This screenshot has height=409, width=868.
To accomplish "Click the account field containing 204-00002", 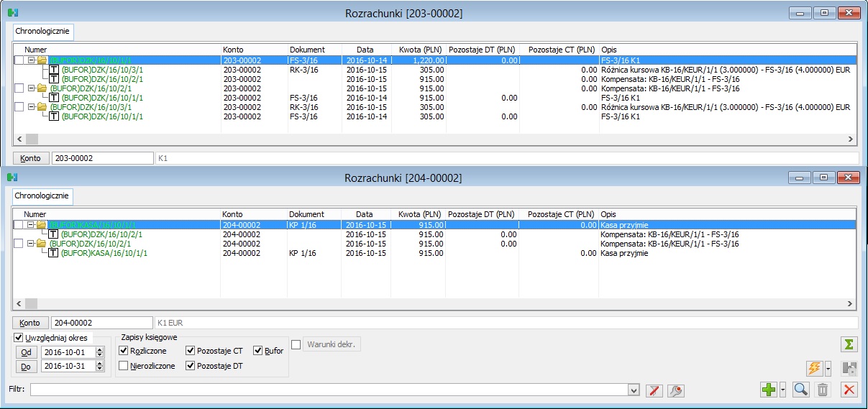I will point(102,323).
